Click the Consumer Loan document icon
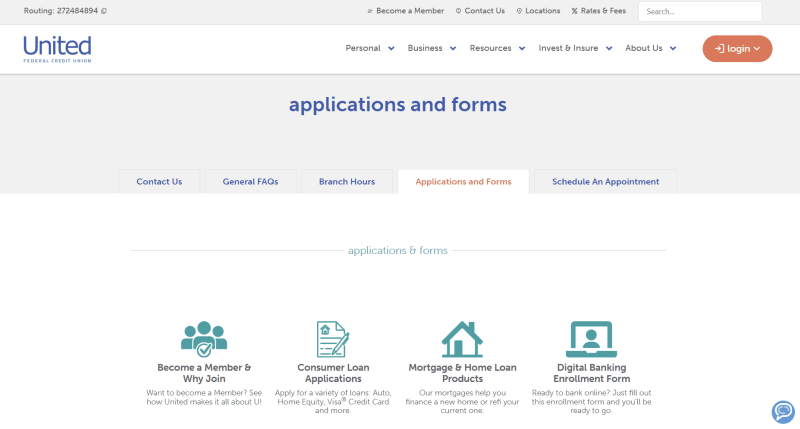 (x=333, y=339)
